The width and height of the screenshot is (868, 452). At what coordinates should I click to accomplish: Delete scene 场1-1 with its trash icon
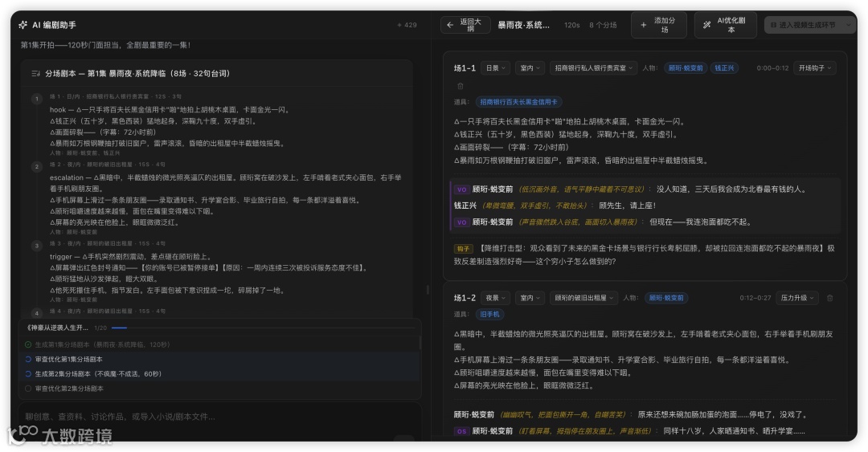[460, 86]
